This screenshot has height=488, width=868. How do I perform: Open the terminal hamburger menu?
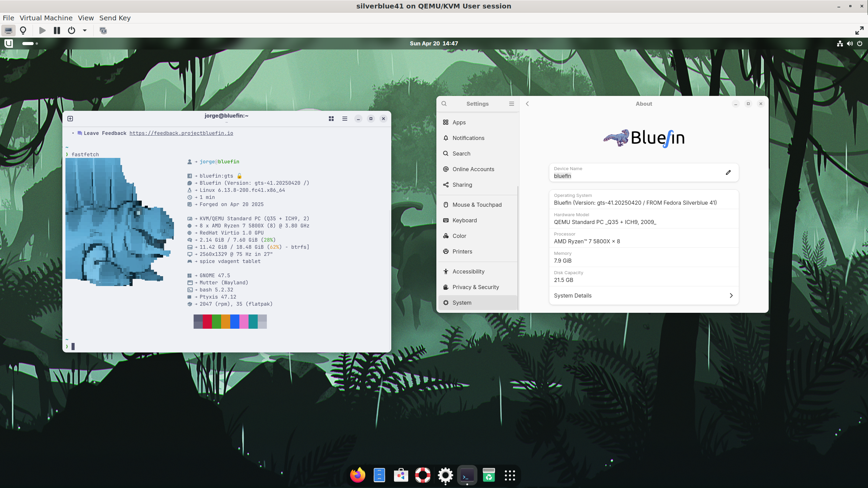tap(345, 119)
